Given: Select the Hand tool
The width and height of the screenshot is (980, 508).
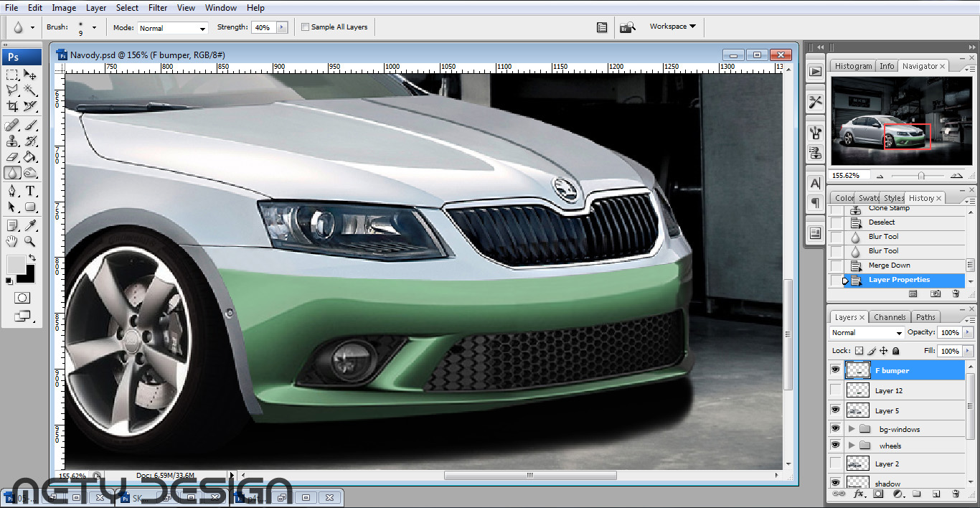Looking at the screenshot, I should coord(12,241).
